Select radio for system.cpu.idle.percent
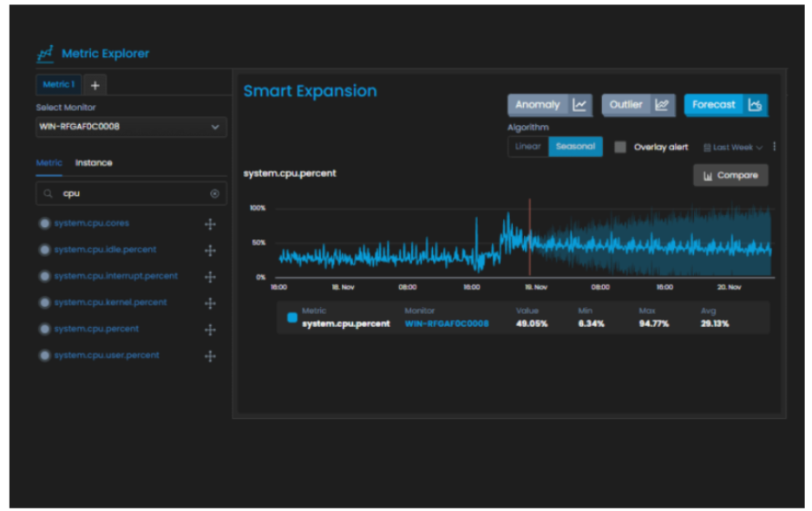Image resolution: width=812 pixels, height=511 pixels. [44, 250]
